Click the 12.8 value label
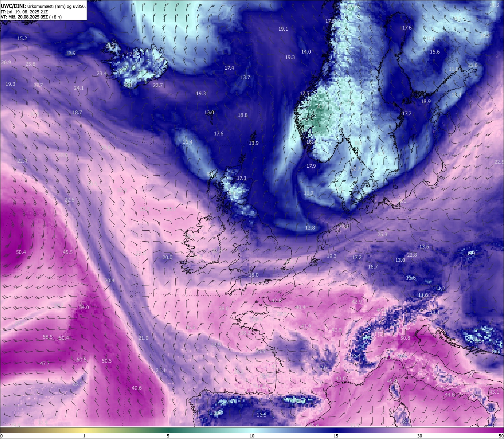This screenshot has width=504, height=439. (310, 228)
